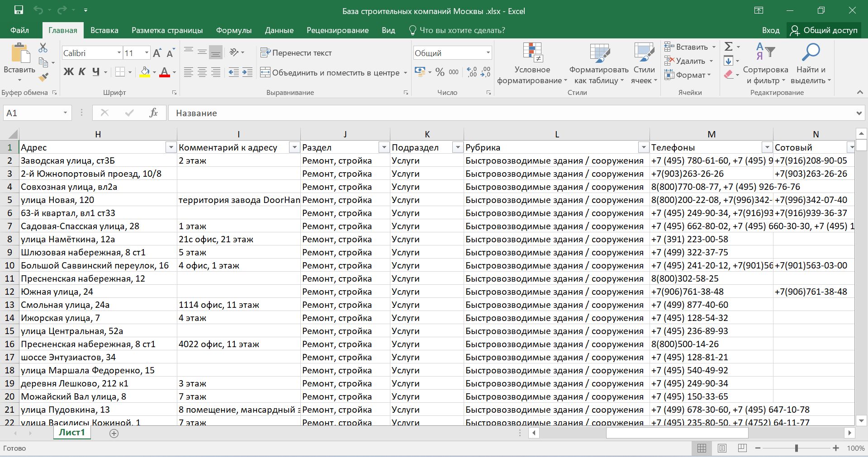The width and height of the screenshot is (868, 457).
Task: Open the Адрес column filter dropdown
Action: click(x=171, y=147)
